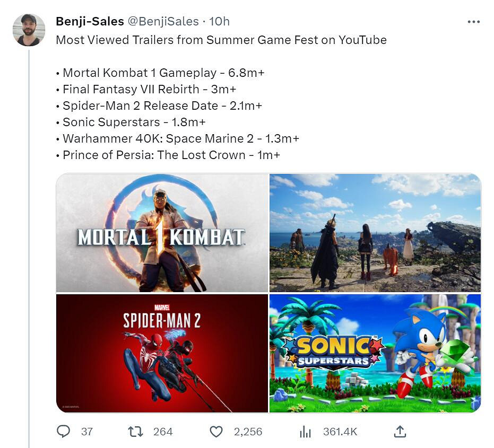The image size is (494, 448).
Task: Click the share upload icon
Action: pos(400,432)
